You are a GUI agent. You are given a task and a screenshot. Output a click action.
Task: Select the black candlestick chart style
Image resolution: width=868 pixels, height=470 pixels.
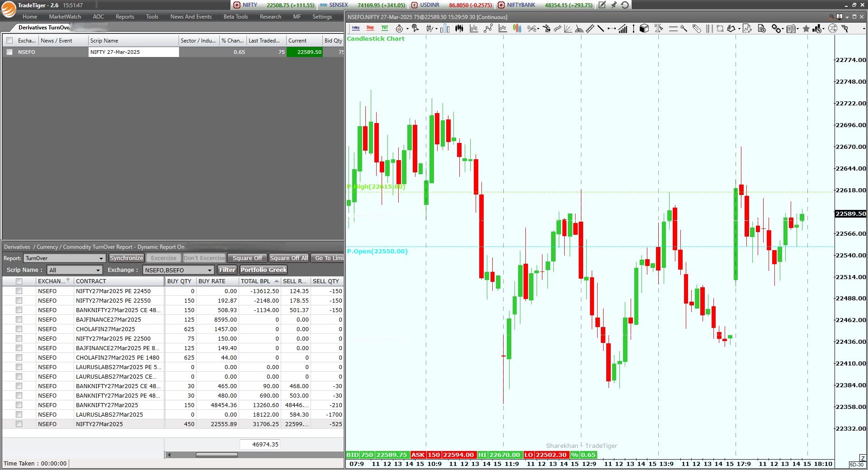pyautogui.click(x=459, y=28)
